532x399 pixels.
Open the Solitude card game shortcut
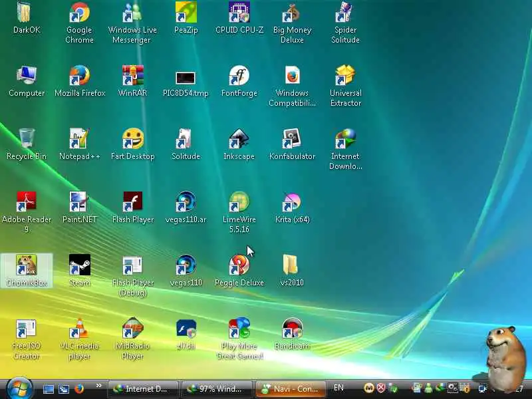(x=186, y=138)
